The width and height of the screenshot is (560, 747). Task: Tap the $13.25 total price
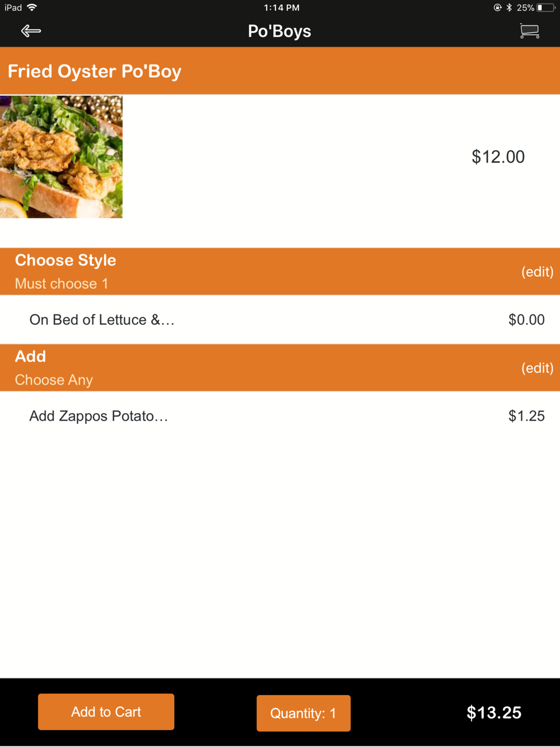(x=494, y=712)
